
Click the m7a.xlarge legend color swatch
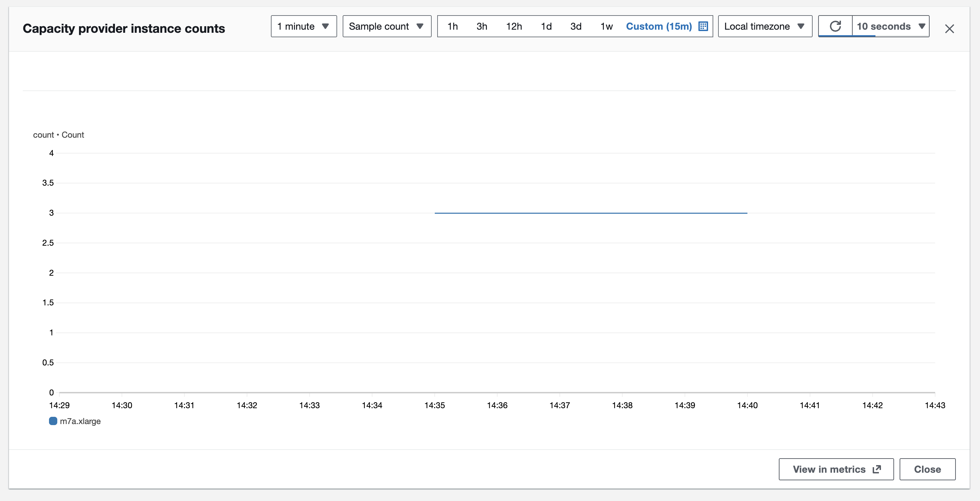pos(53,421)
